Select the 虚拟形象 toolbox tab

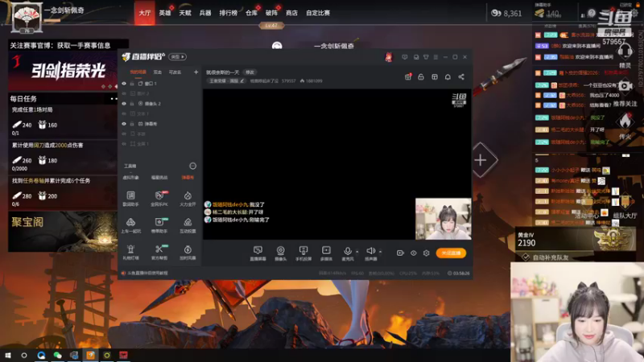(x=130, y=177)
